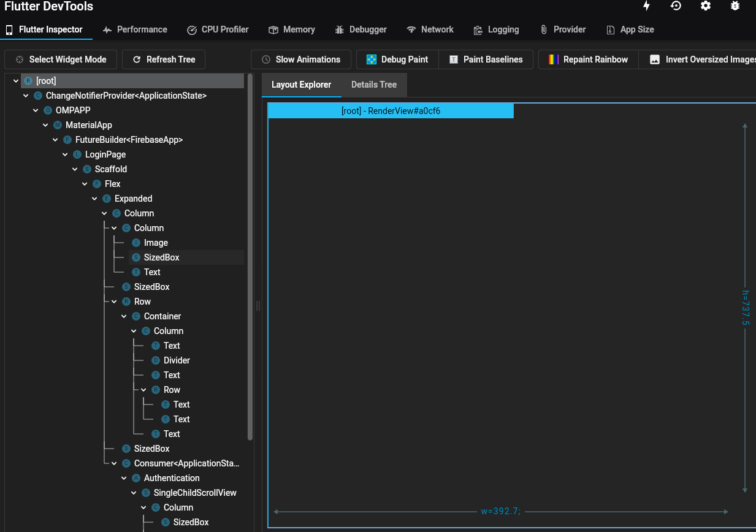756x532 pixels.
Task: Open the Provider tab
Action: 563,29
